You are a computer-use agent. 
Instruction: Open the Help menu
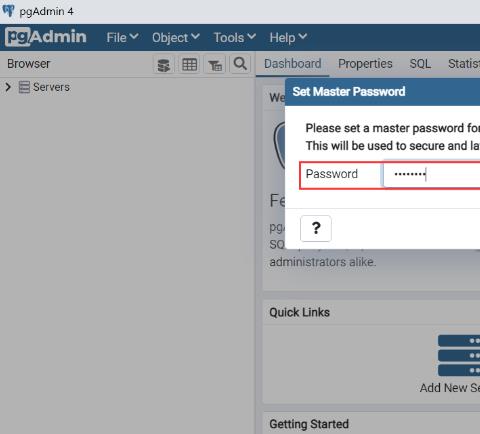288,37
